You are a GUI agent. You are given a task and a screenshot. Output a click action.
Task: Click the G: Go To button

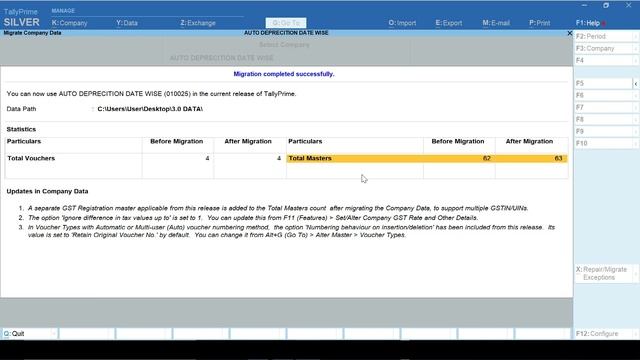tap(286, 23)
